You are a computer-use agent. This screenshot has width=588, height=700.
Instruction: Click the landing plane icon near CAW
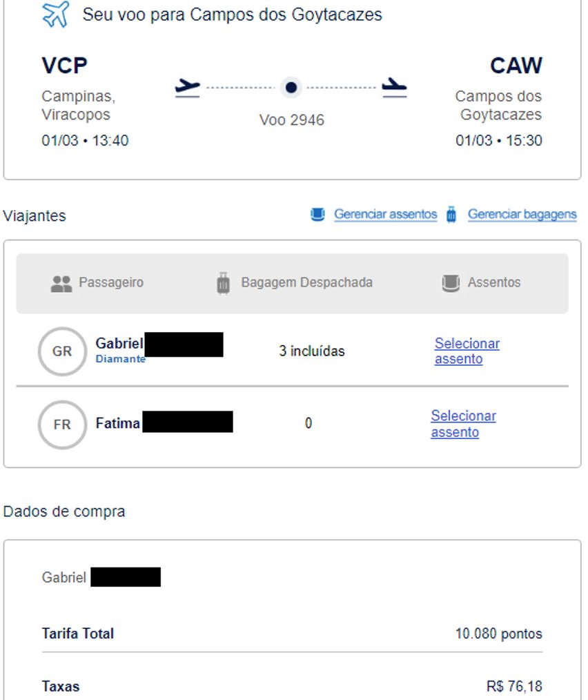coord(394,88)
